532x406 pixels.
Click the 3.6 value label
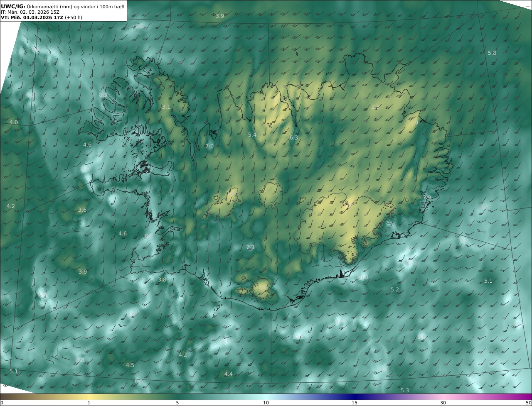[x=82, y=210]
